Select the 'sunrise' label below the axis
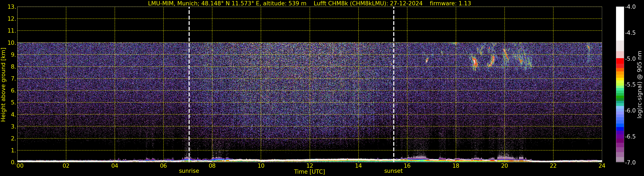644x176 pixels. point(189,171)
